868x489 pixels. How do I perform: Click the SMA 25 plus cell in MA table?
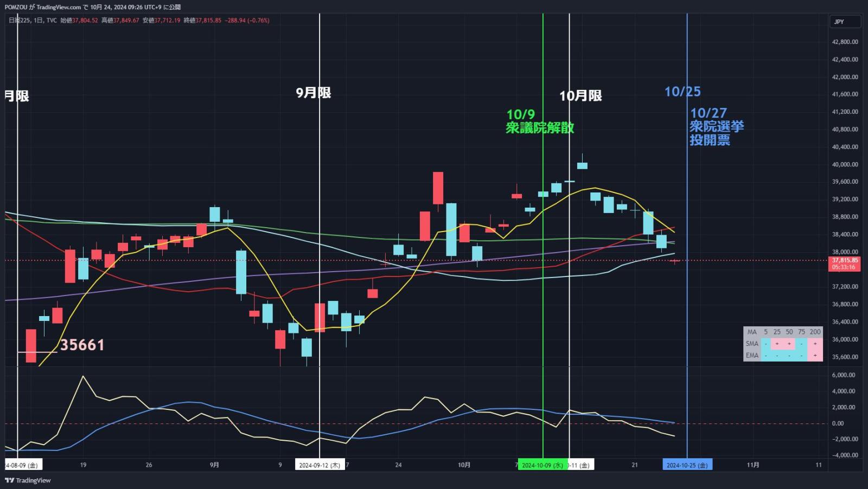coord(777,344)
